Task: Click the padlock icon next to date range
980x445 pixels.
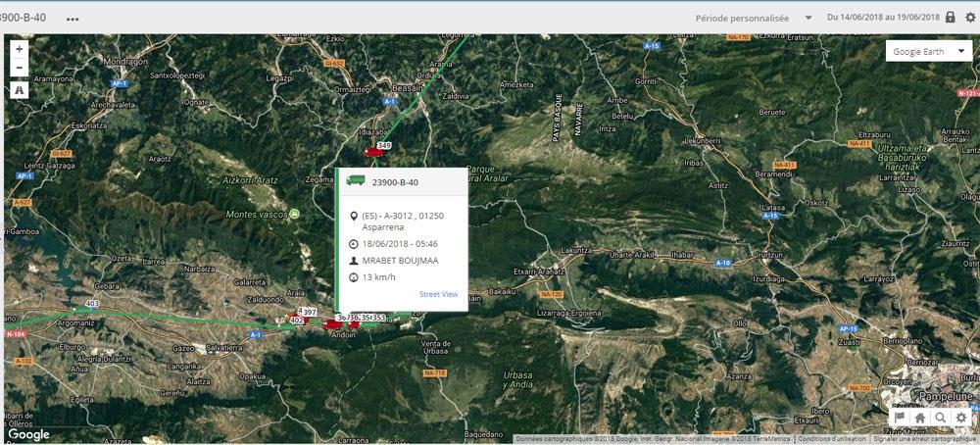Action: [x=950, y=17]
